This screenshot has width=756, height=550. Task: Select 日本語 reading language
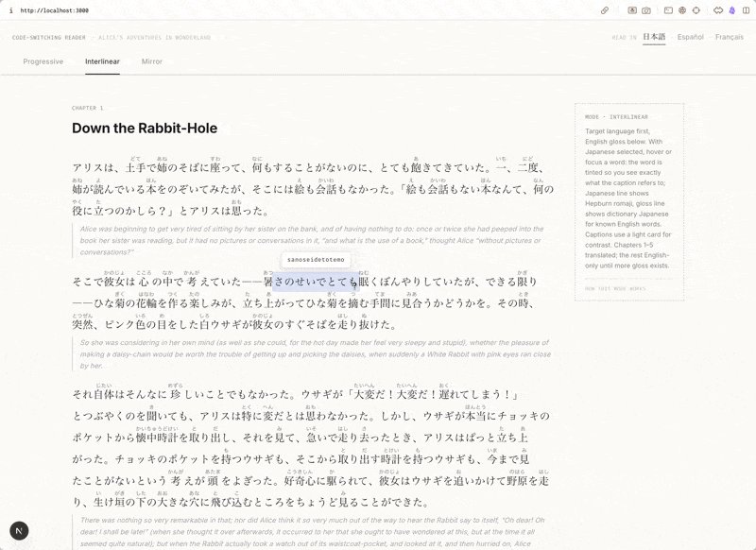(654, 37)
